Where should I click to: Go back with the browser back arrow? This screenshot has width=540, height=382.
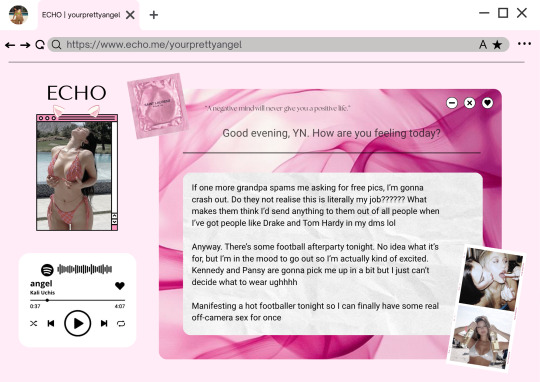pyautogui.click(x=10, y=45)
